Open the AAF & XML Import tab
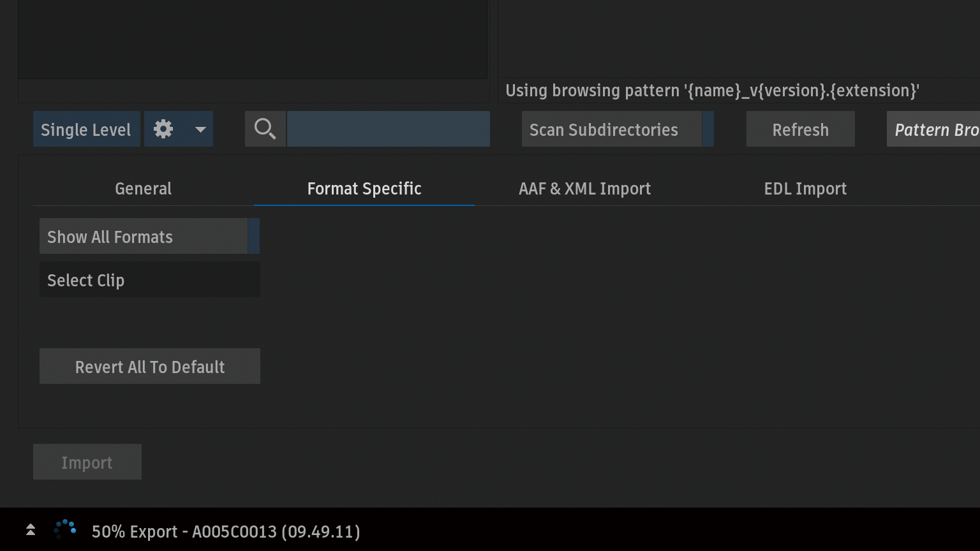Image resolution: width=980 pixels, height=551 pixels. 585,189
